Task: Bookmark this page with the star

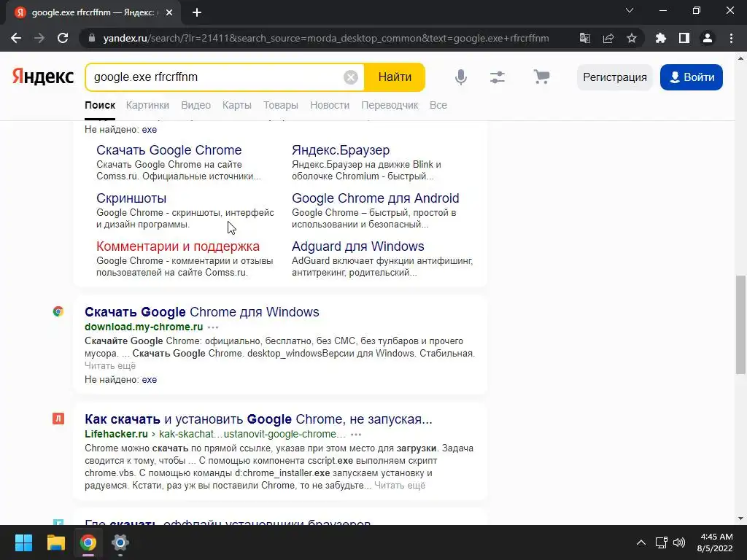Action: (x=632, y=38)
